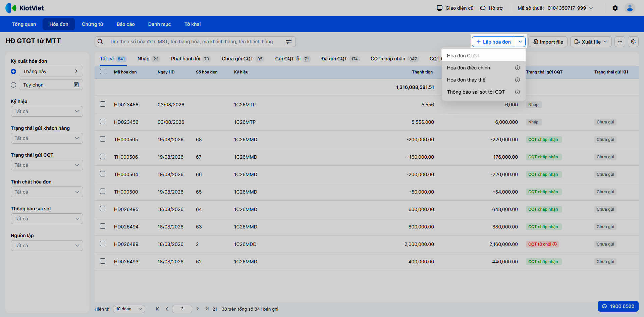Change rows per page 10 dòng dropdown

point(129,309)
